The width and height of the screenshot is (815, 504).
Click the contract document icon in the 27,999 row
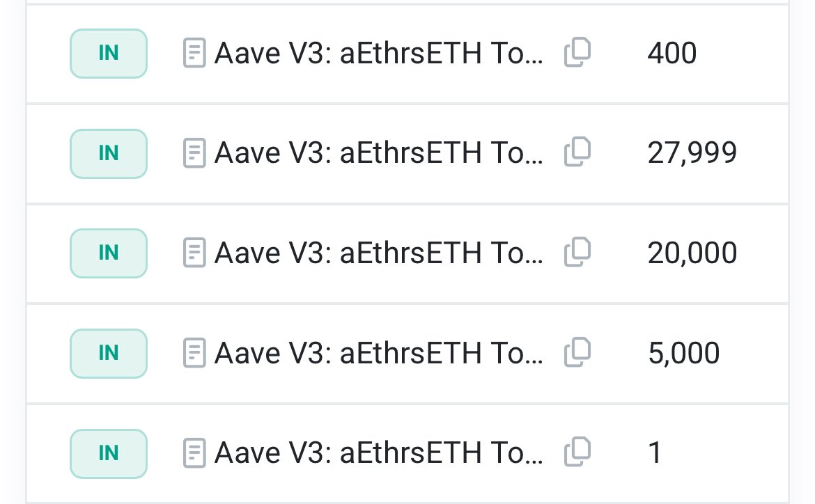pos(194,153)
